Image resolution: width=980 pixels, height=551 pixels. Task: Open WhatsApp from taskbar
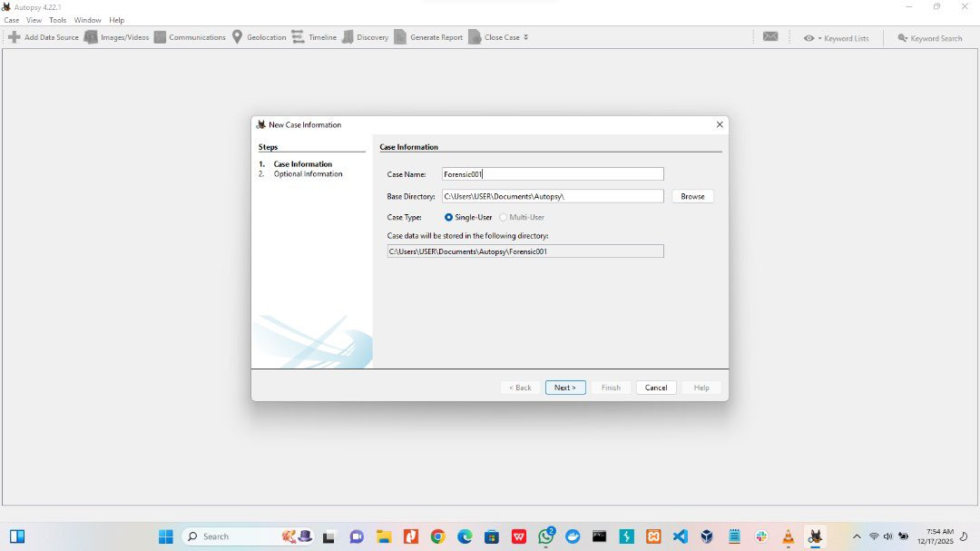point(546,536)
